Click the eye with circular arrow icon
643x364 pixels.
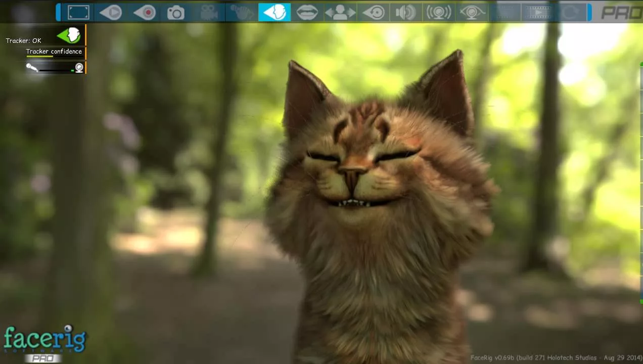[374, 12]
